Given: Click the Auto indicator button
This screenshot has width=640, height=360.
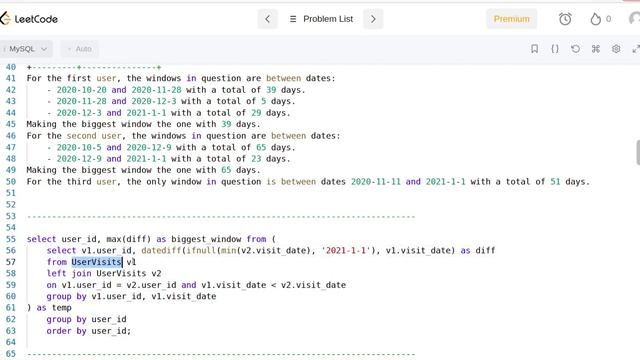Looking at the screenshot, I should [80, 49].
